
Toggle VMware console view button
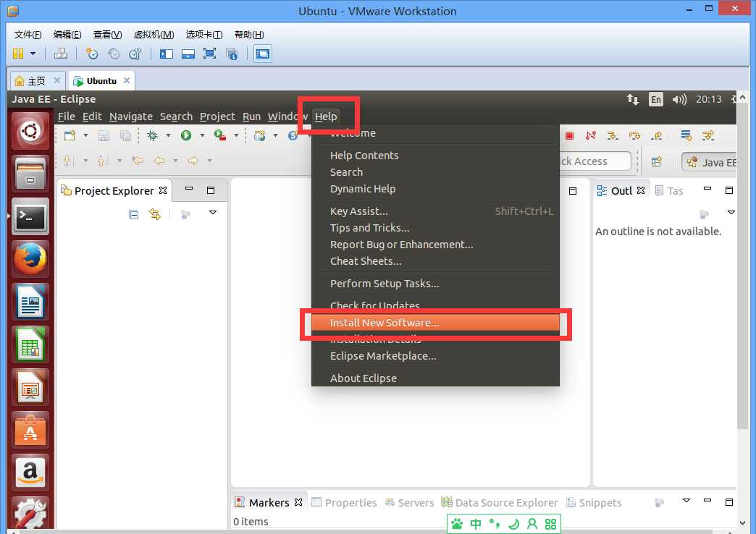263,54
